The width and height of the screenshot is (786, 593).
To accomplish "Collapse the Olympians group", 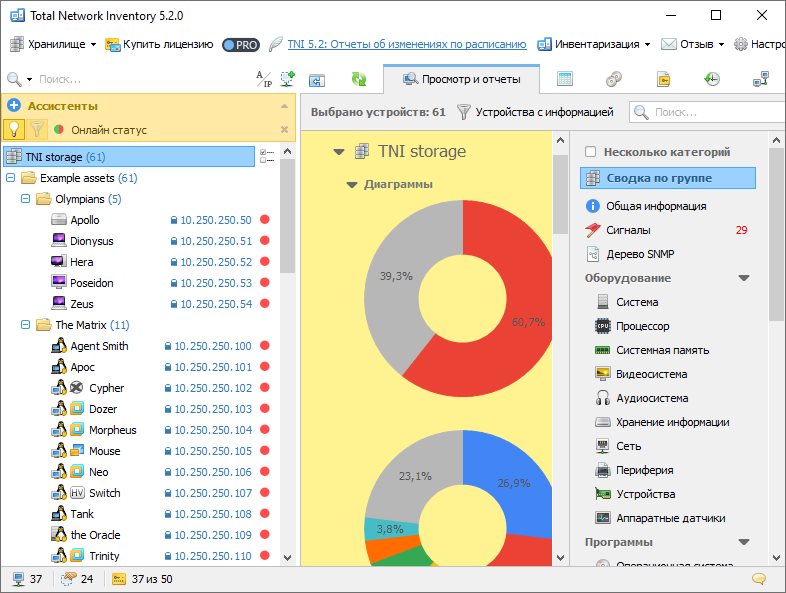I will click(26, 199).
